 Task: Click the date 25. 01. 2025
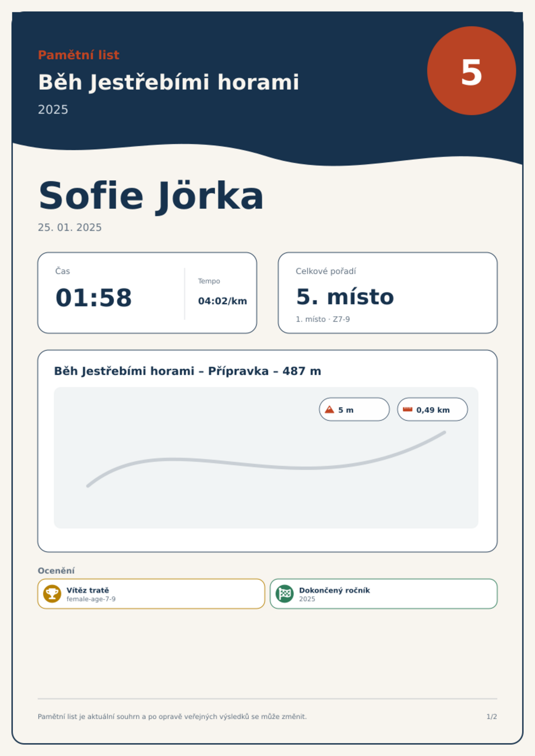pyautogui.click(x=70, y=228)
